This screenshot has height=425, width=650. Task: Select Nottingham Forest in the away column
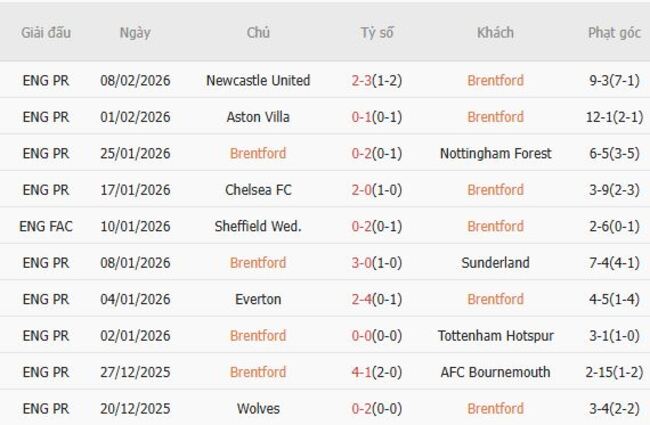click(x=495, y=153)
